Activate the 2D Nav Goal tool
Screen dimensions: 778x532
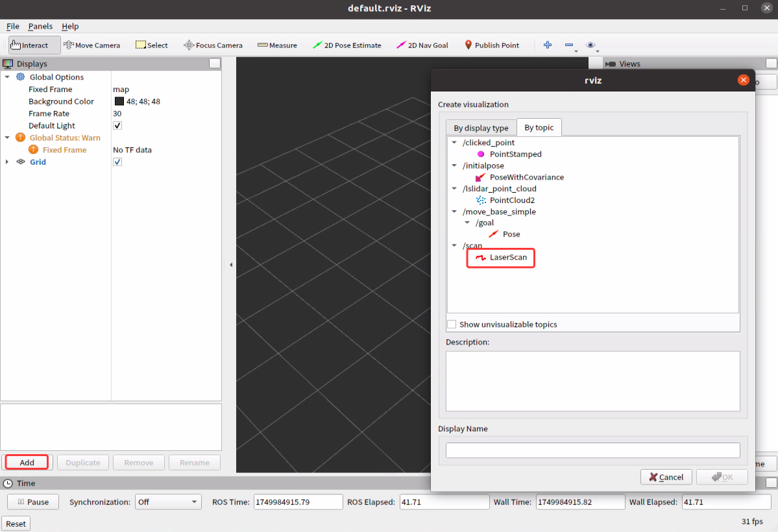(422, 45)
